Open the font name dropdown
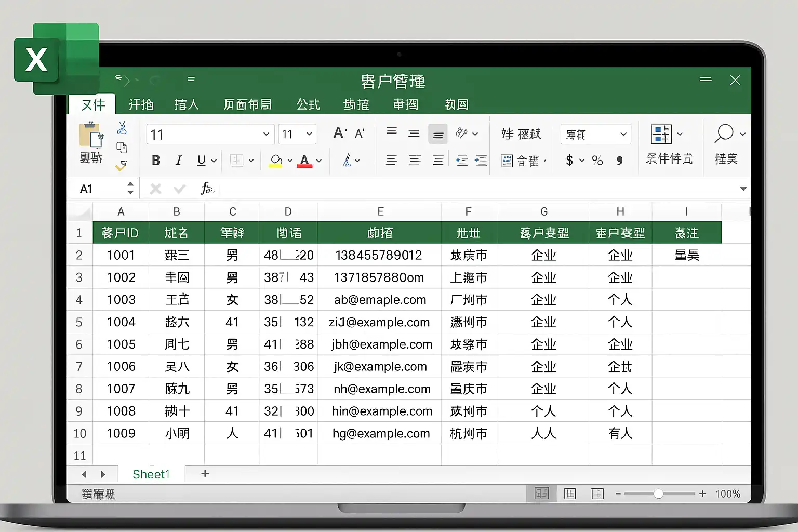This screenshot has height=532, width=798. coord(266,134)
